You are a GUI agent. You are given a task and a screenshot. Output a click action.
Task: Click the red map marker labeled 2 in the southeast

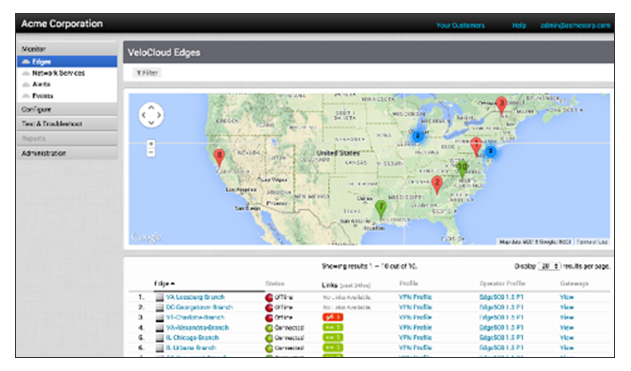(x=437, y=185)
